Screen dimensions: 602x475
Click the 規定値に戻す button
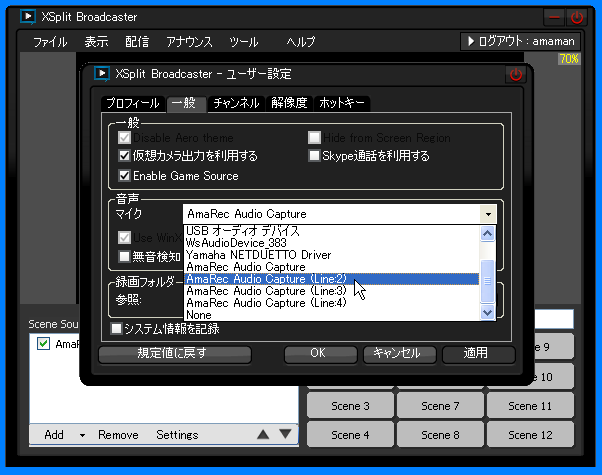[x=175, y=354]
